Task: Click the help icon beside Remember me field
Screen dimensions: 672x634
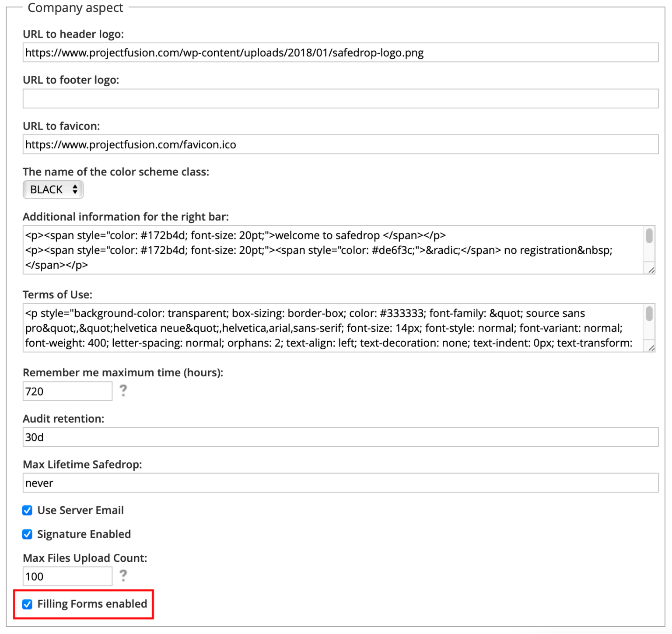Action: coord(124,391)
